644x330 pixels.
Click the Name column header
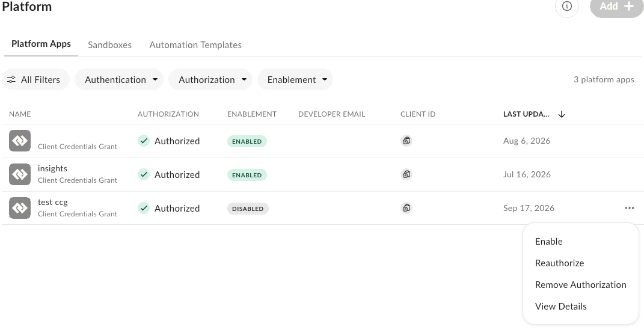pyautogui.click(x=20, y=114)
